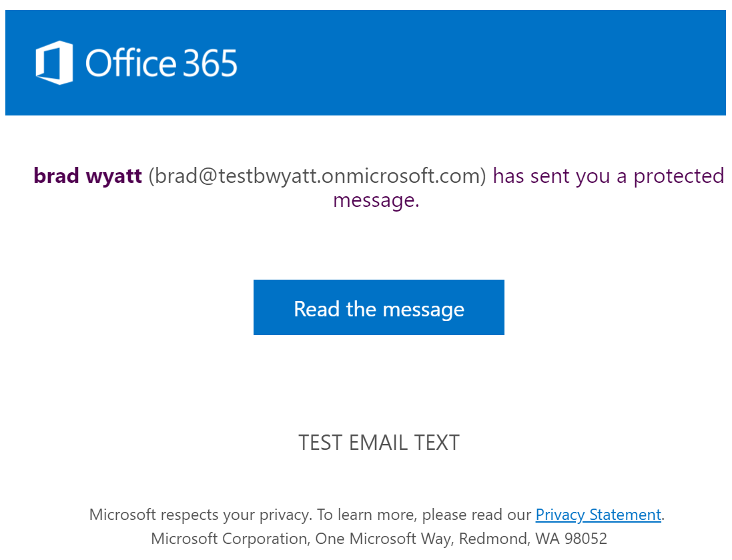
Task: Click the purple word "protected"
Action: pos(679,177)
